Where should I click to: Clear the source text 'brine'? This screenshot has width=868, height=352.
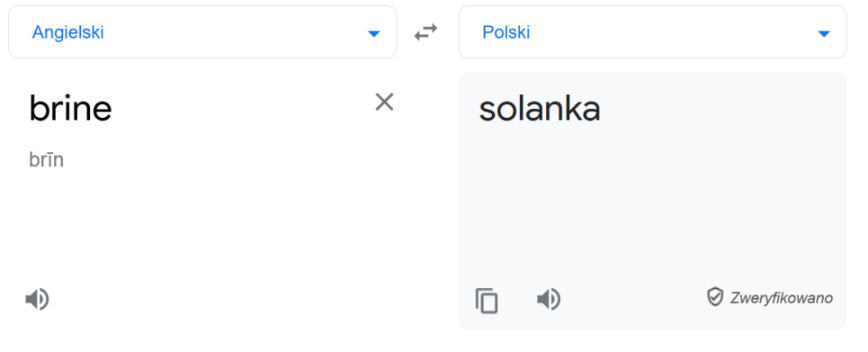coord(384,102)
